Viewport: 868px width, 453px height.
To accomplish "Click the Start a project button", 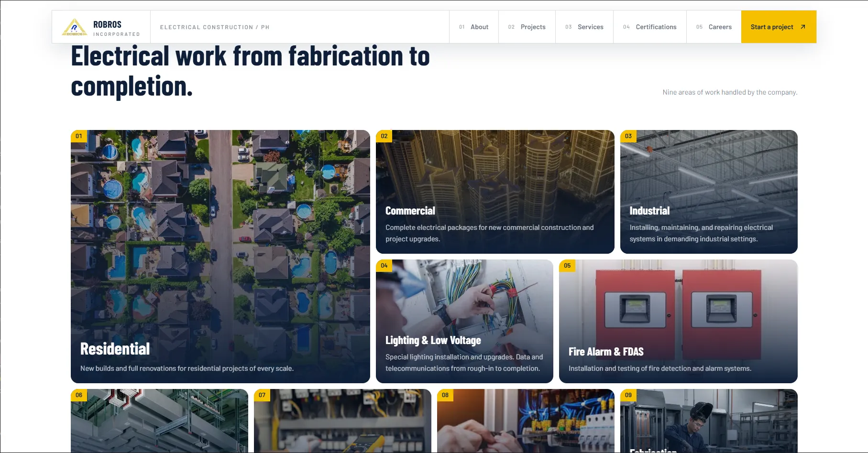I will pyautogui.click(x=779, y=27).
